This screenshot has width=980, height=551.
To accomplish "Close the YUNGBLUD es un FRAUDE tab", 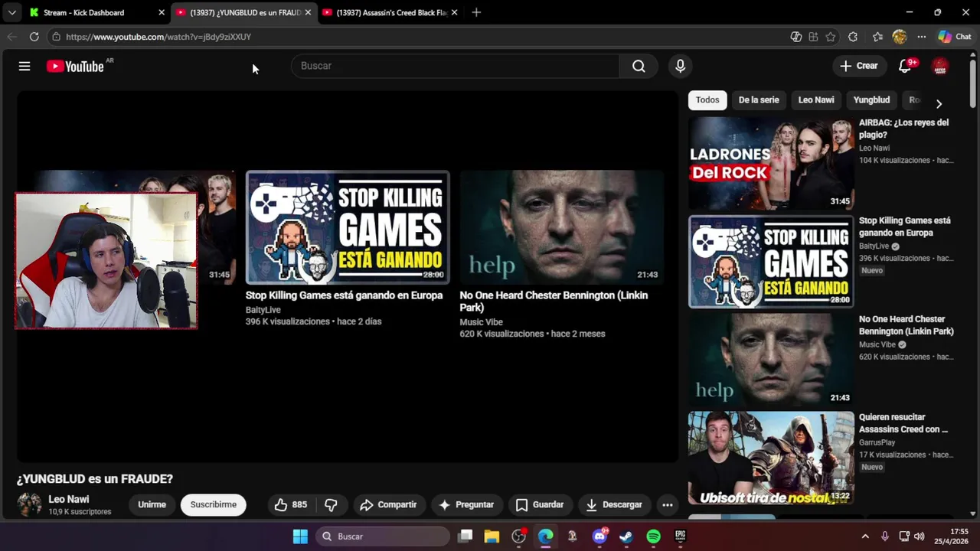I will click(x=308, y=12).
